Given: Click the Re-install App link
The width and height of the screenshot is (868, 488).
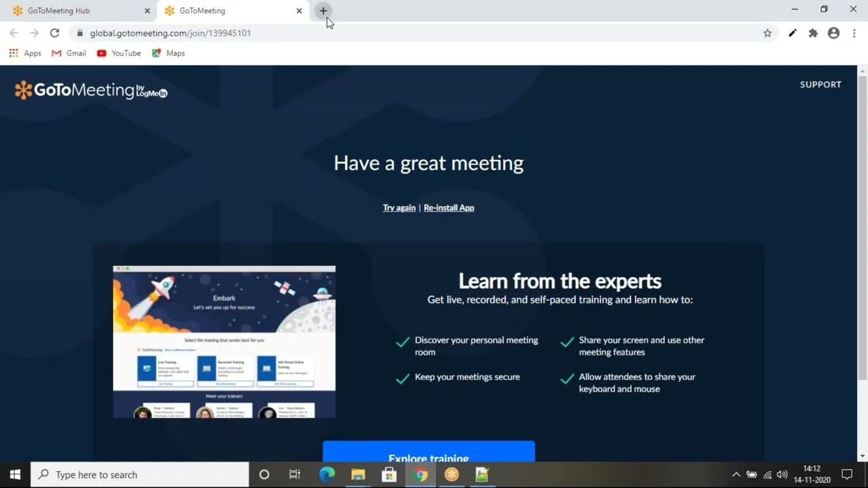Looking at the screenshot, I should pos(449,208).
